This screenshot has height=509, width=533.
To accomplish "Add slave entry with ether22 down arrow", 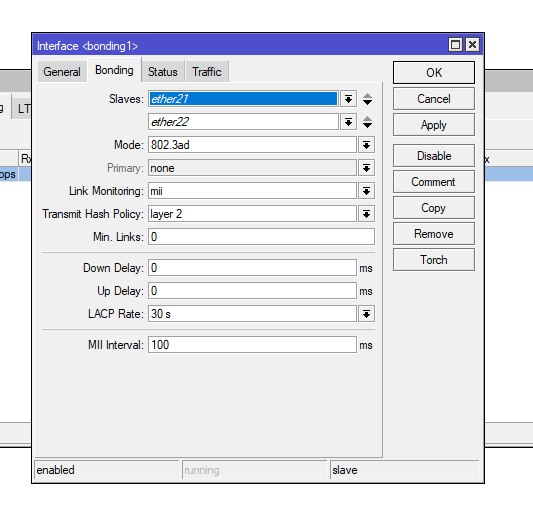I will pyautogui.click(x=367, y=125).
